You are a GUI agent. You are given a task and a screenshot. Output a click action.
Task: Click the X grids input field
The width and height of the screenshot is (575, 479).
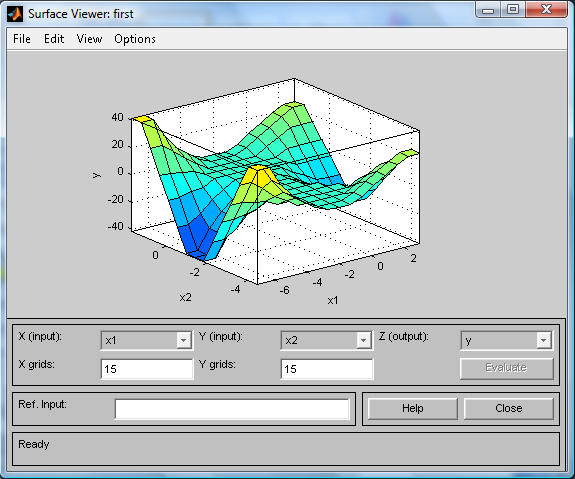[x=147, y=369]
